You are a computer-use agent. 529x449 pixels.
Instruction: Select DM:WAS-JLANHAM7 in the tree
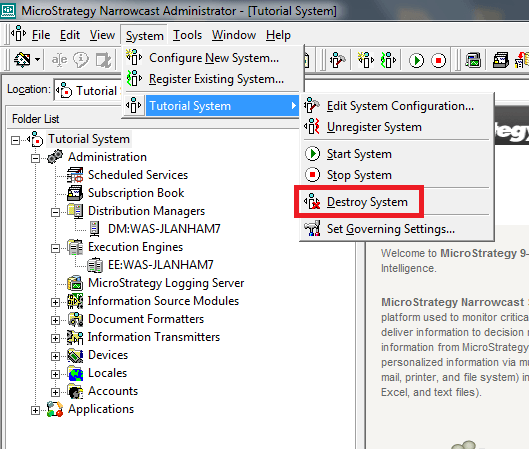point(164,229)
